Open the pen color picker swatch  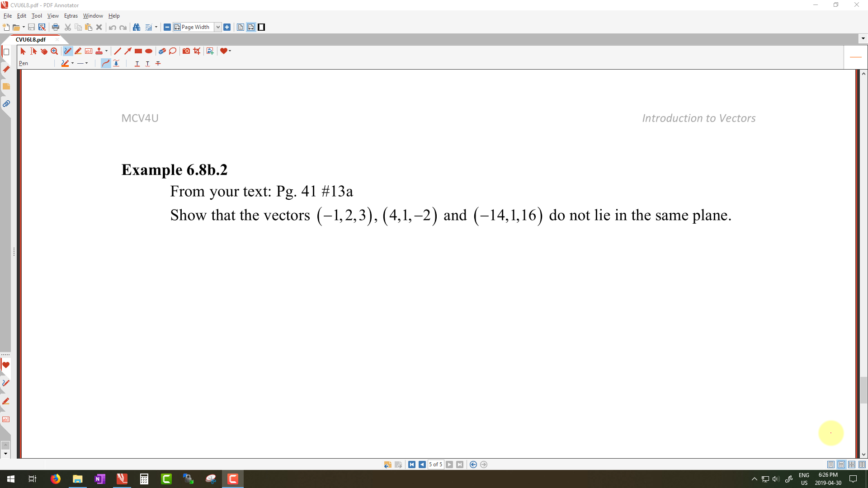point(65,63)
